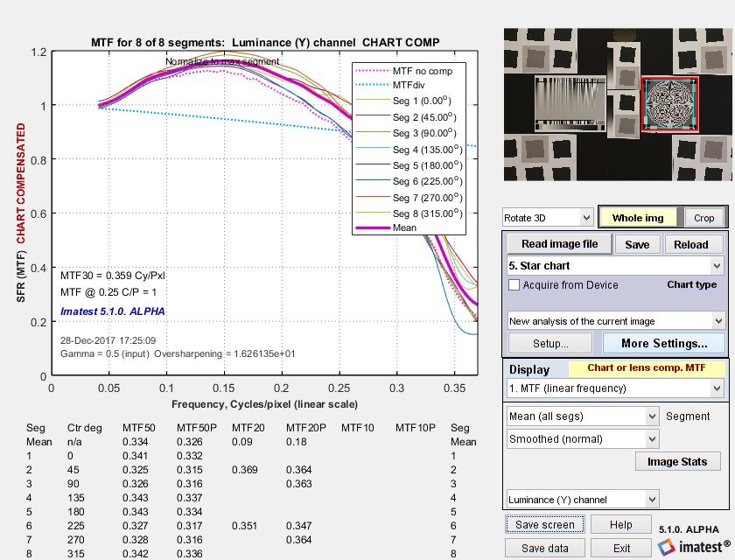The height and width of the screenshot is (560, 735).
Task: Click the Image Stats button
Action: tap(677, 462)
